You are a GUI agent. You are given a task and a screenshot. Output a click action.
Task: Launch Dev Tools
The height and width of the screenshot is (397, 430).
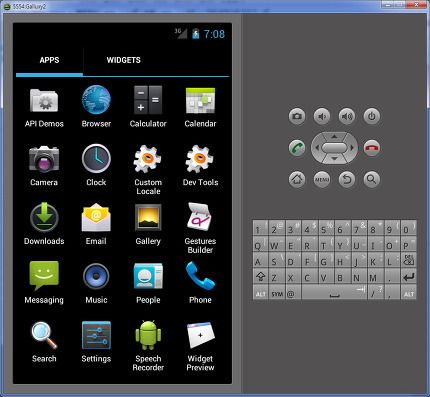(x=200, y=166)
